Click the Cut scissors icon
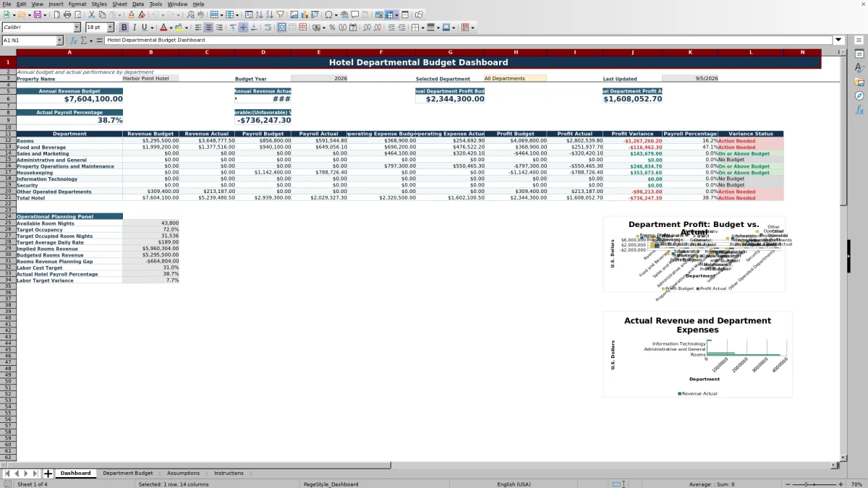868x488 pixels. point(91,14)
